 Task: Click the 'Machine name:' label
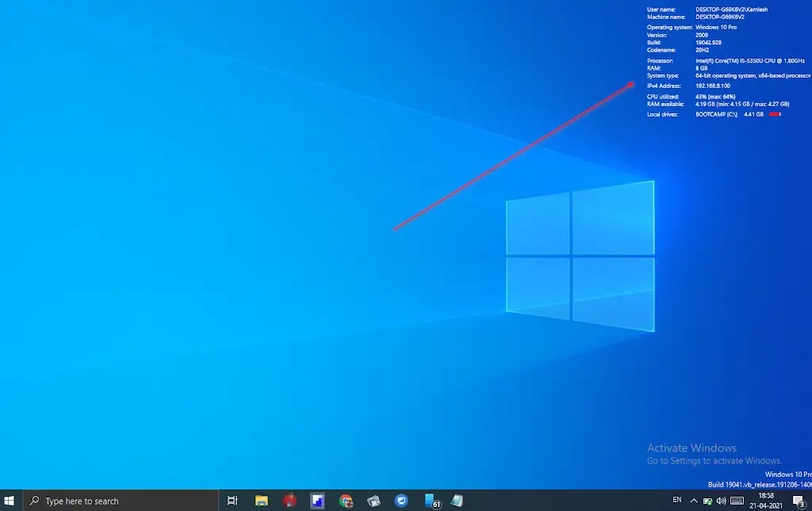[x=666, y=17]
